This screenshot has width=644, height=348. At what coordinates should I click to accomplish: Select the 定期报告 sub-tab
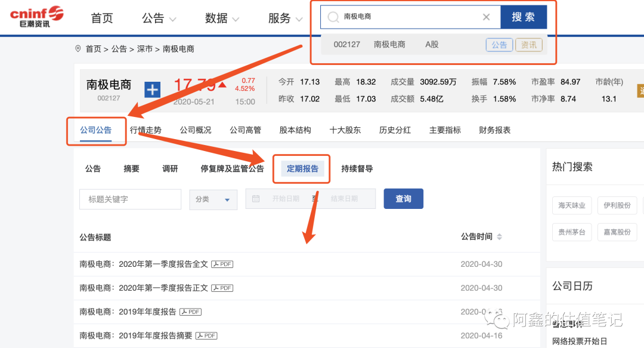tap(303, 169)
